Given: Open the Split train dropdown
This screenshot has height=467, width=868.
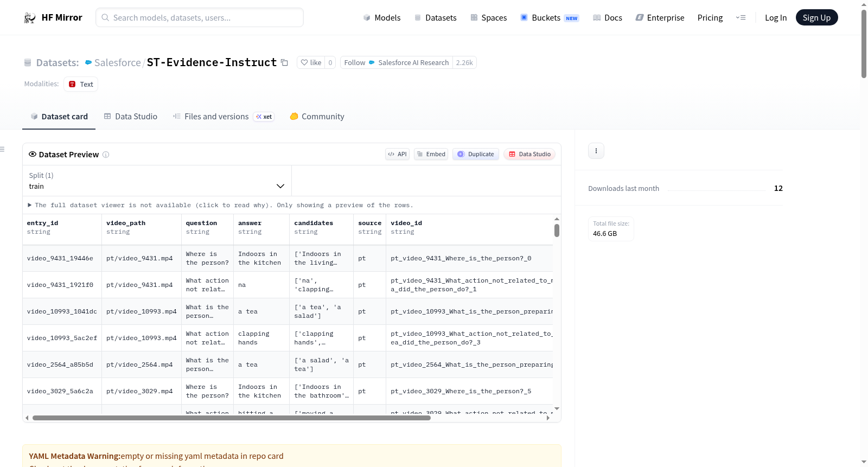Looking at the screenshot, I should click(x=157, y=181).
